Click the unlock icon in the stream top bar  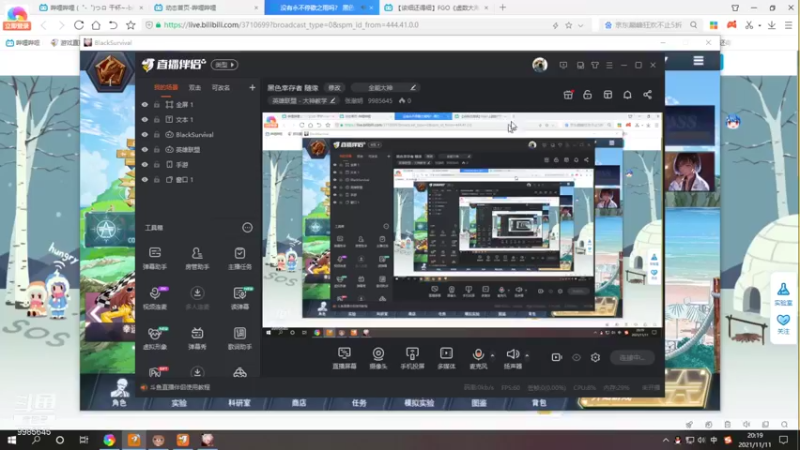click(587, 95)
